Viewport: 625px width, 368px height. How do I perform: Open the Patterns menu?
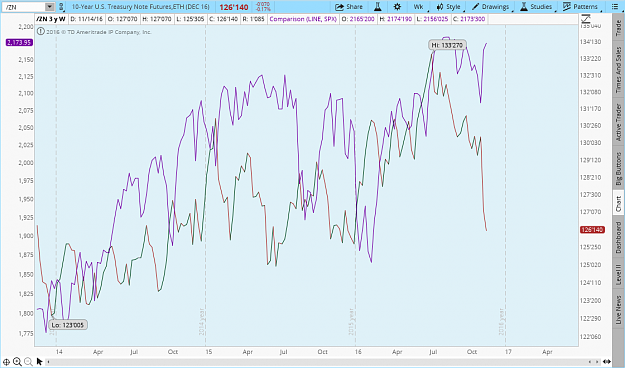(x=581, y=7)
